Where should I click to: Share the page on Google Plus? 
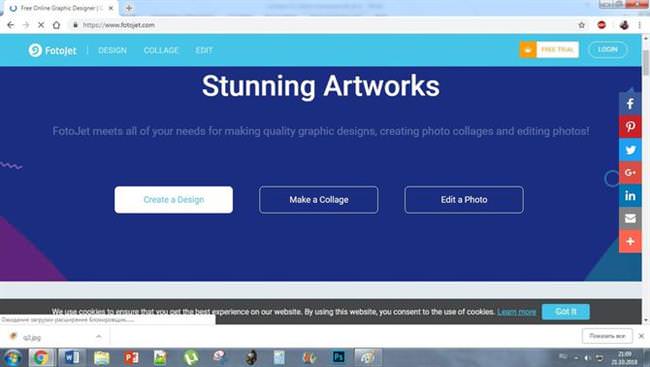[x=630, y=173]
